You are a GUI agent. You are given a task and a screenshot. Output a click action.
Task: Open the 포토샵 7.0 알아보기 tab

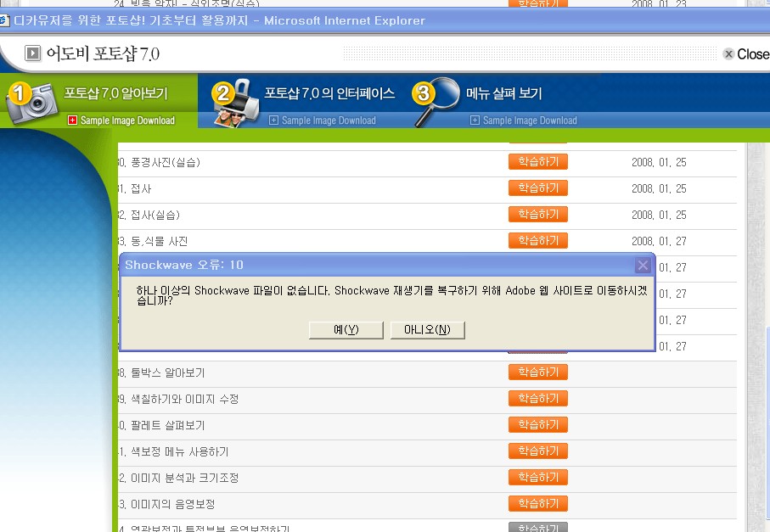(116, 93)
